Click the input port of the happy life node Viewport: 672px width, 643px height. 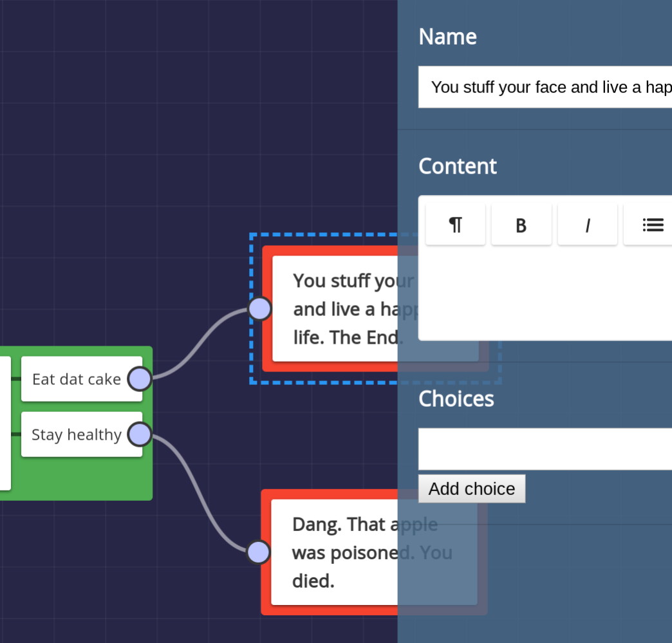tap(259, 308)
